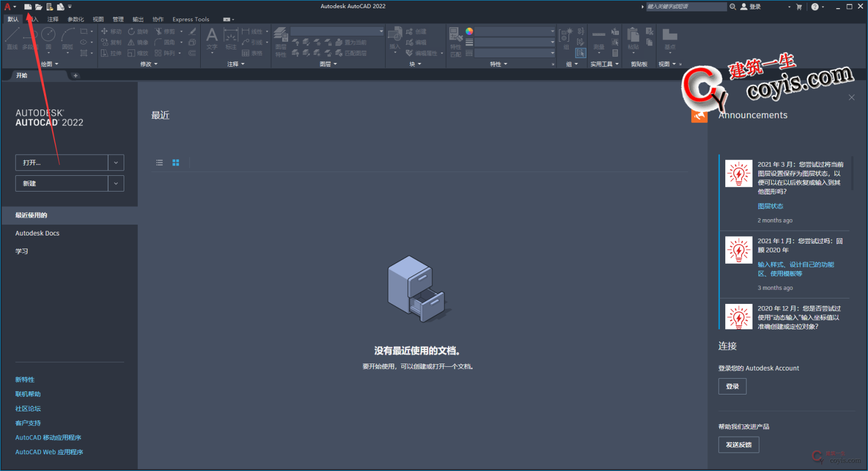Expand the Utilities (实用工具) panel
This screenshot has height=471, width=868.
(x=604, y=64)
